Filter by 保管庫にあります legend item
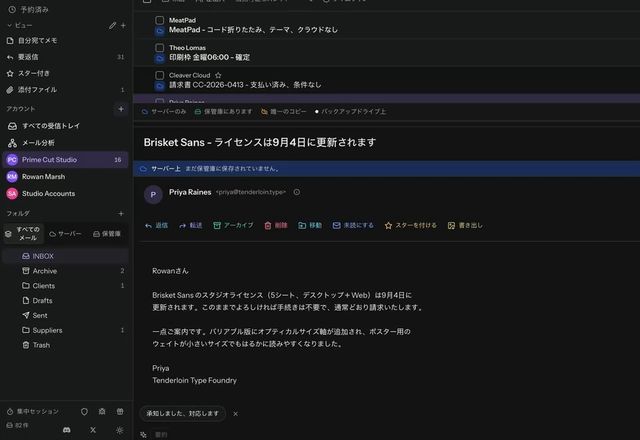640x440 pixels. click(223, 111)
